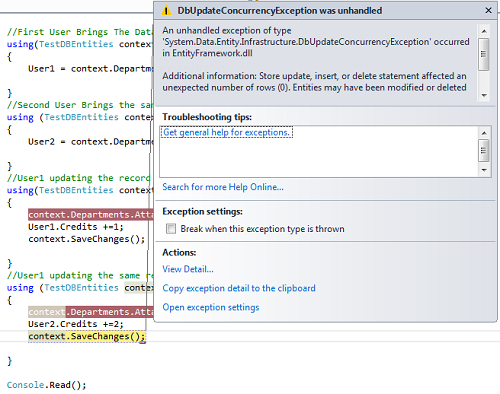Click the User2.Credits +=2; line
500x394 pixels.
[76, 324]
